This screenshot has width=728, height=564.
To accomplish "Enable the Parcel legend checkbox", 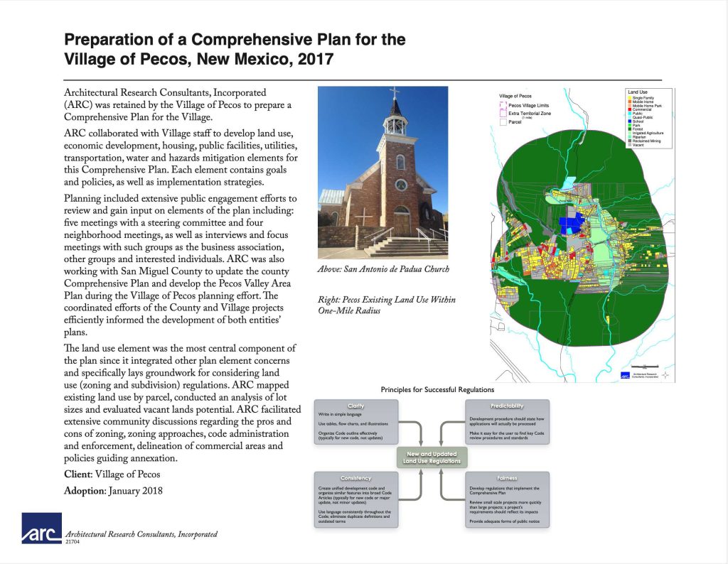I will point(503,121).
